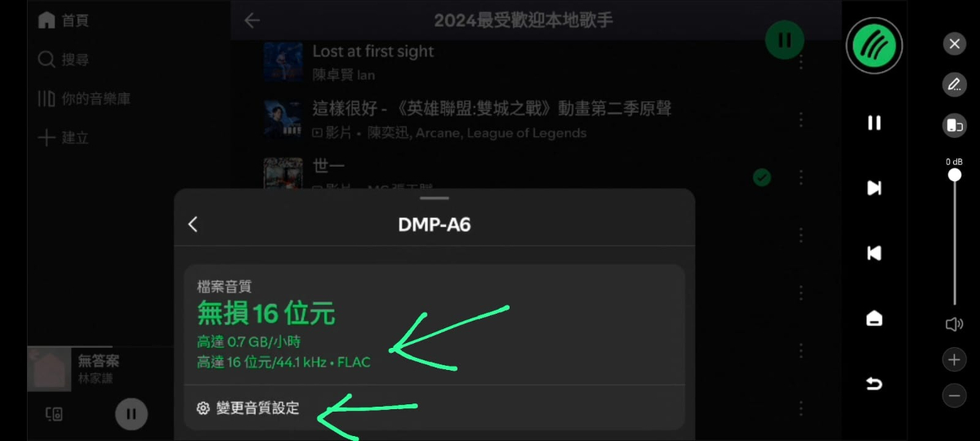This screenshot has width=980, height=441.
Task: Click the green circular app logo icon
Action: tap(874, 45)
